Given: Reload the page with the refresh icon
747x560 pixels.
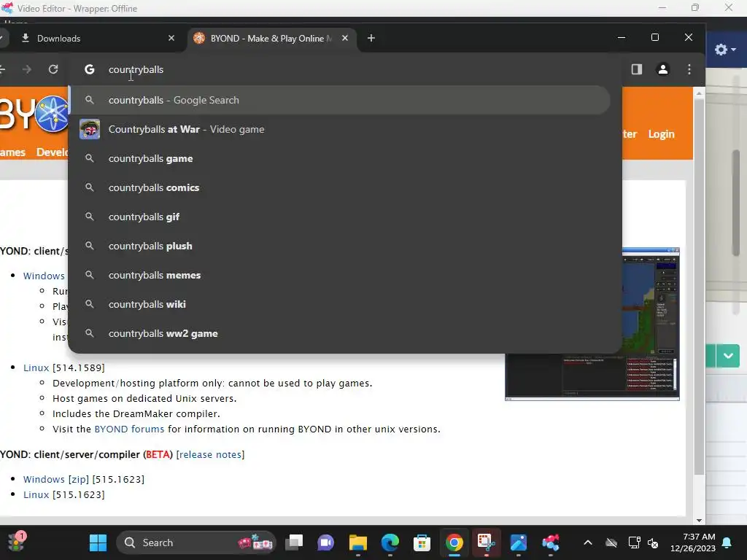Looking at the screenshot, I should coord(53,69).
